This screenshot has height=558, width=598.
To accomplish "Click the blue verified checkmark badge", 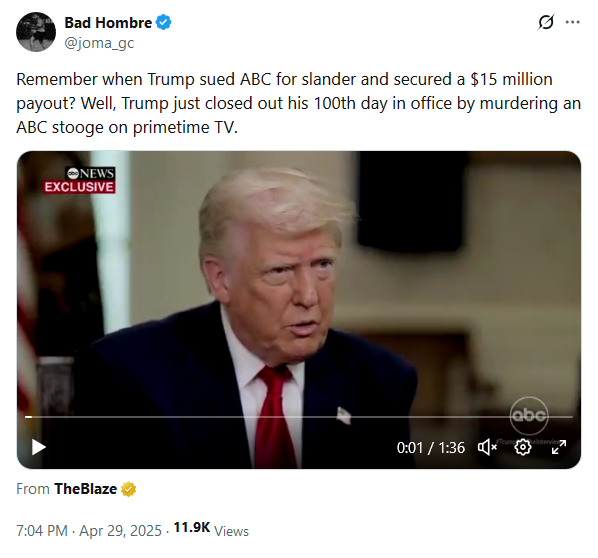I will (164, 22).
